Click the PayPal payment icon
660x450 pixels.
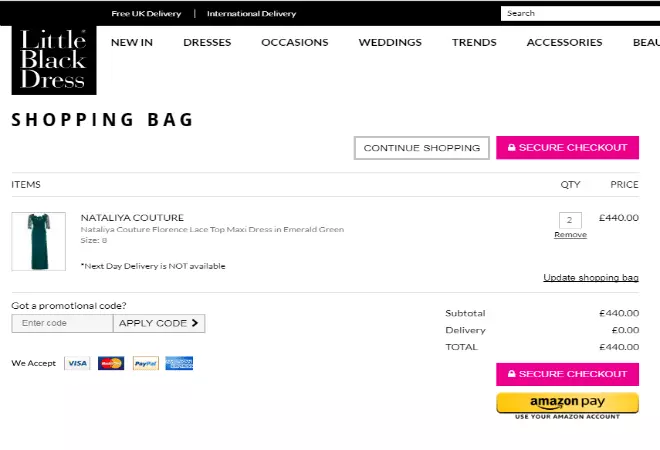(145, 363)
